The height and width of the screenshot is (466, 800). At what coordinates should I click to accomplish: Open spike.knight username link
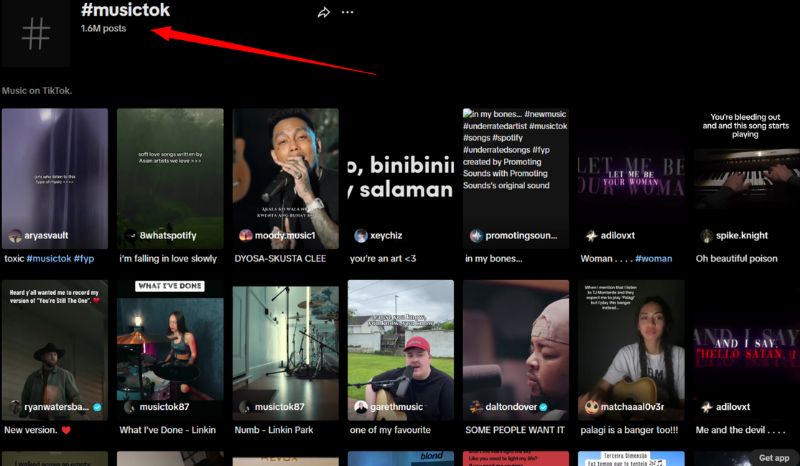point(742,236)
